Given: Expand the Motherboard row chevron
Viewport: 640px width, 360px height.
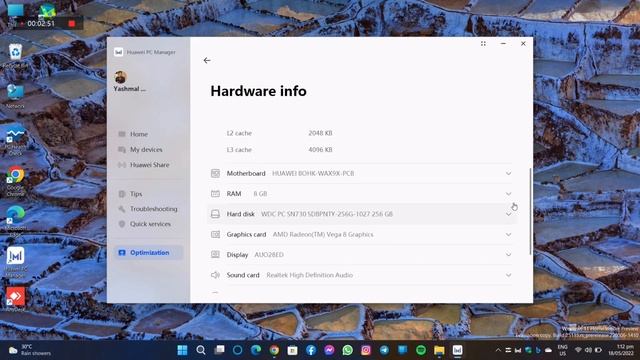Looking at the screenshot, I should pos(508,173).
